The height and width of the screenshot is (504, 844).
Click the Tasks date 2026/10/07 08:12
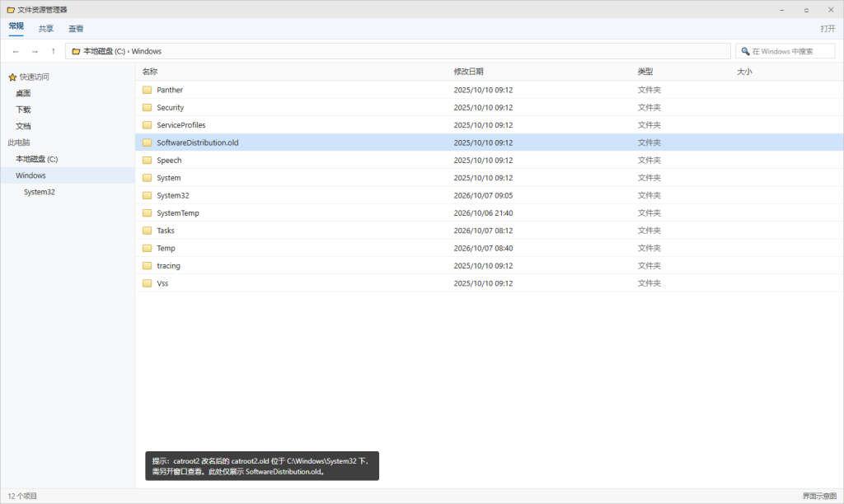(483, 231)
